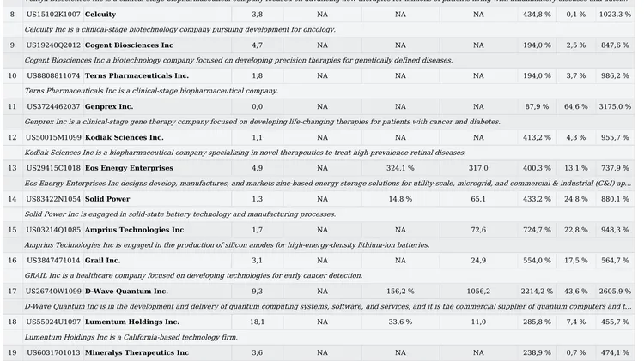Select Amprius Technologies Inc name

click(x=134, y=231)
